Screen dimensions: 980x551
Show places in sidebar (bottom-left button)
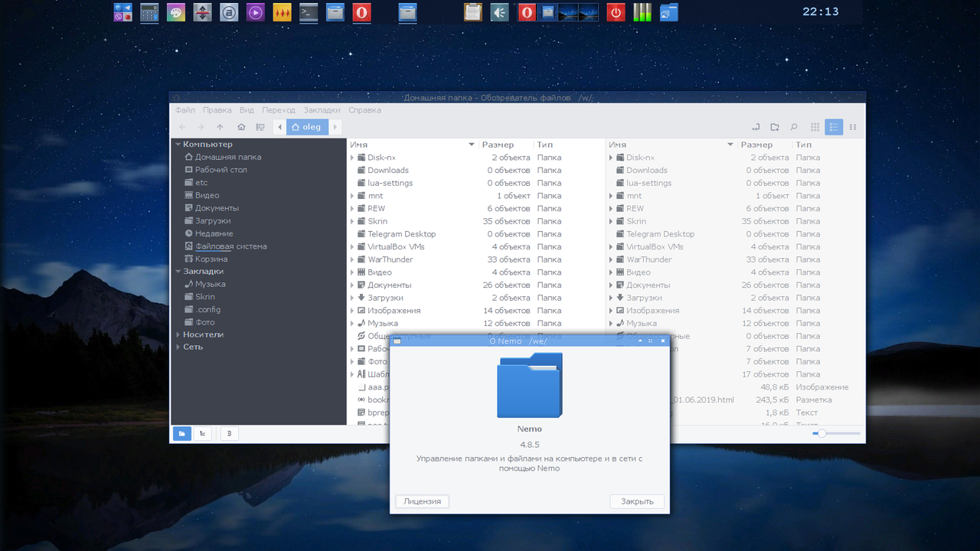point(182,433)
